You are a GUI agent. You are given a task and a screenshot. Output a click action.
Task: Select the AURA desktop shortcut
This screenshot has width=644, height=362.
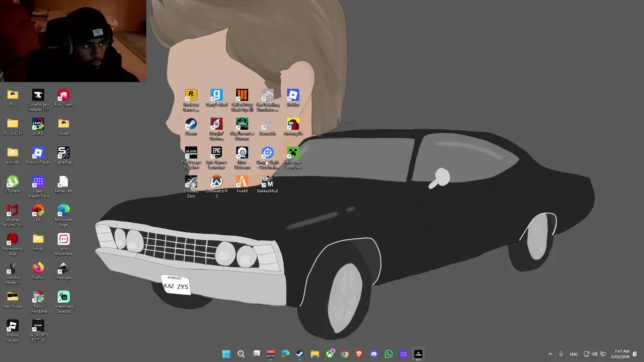click(x=38, y=127)
